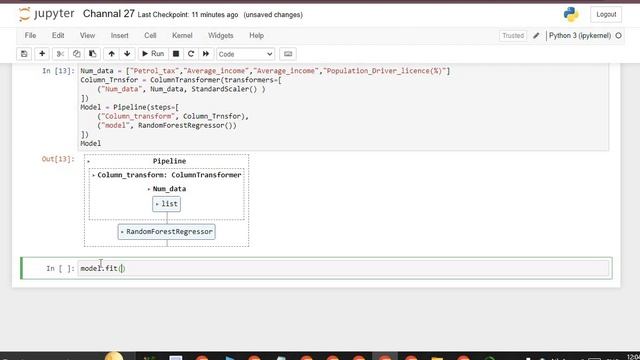Click into the model.fit input cell
640x360 pixels.
coord(343,268)
